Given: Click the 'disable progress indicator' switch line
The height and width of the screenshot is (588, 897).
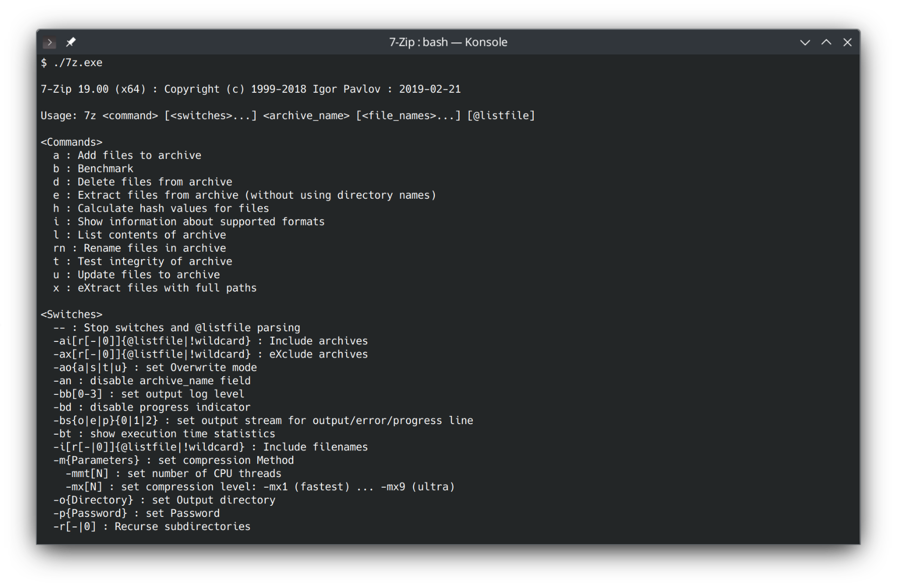Looking at the screenshot, I should pos(152,407).
